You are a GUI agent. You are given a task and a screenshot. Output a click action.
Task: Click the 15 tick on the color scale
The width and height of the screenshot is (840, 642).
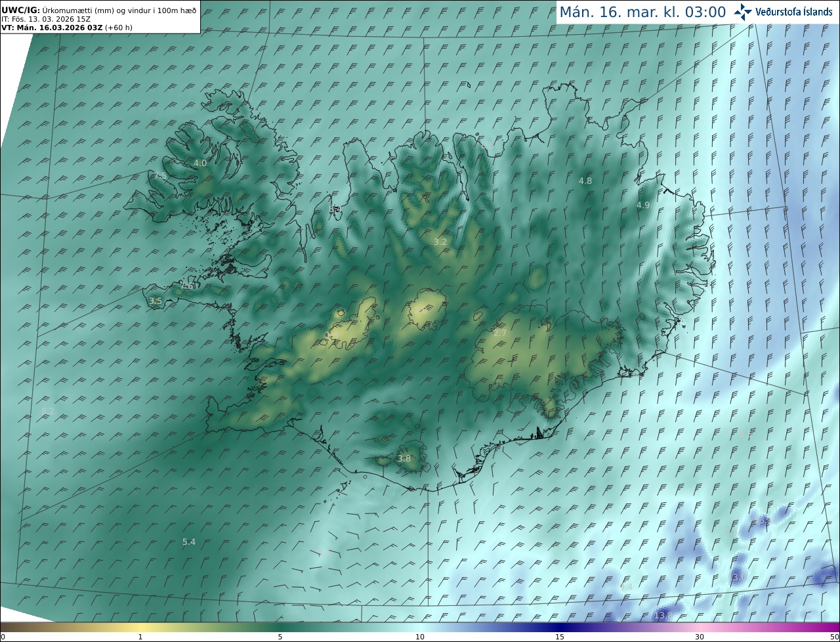(560, 637)
